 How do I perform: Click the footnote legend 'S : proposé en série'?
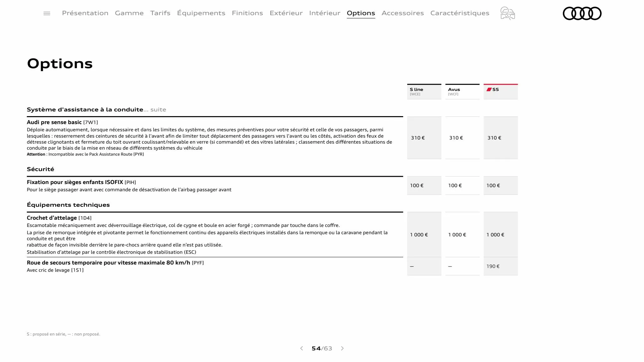click(63, 334)
